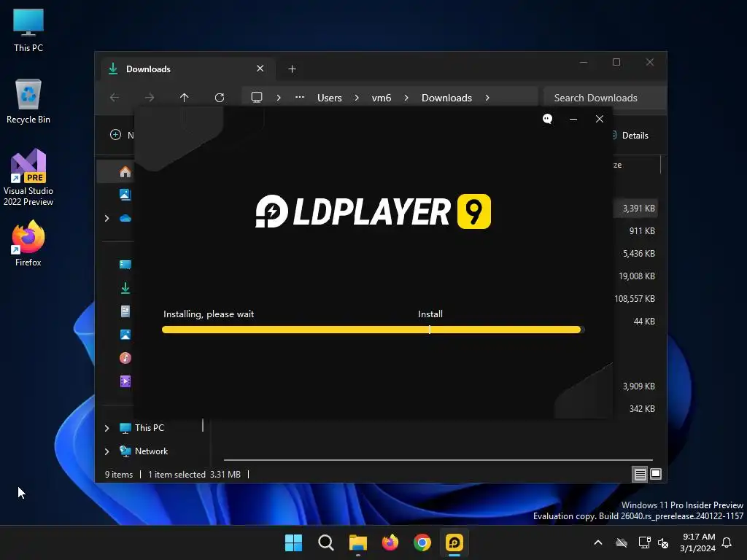Viewport: 747px width, 560px height.
Task: Expand Network in the navigation tree
Action: pos(107,451)
